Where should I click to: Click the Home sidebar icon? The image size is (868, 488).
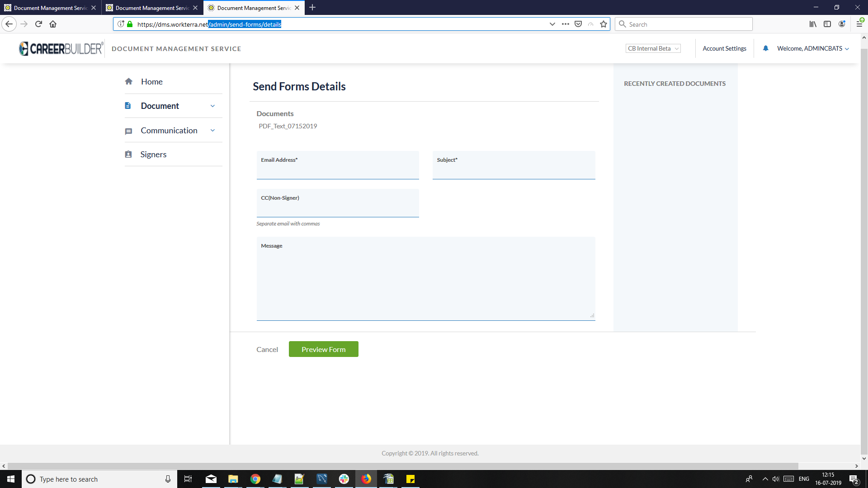129,81
